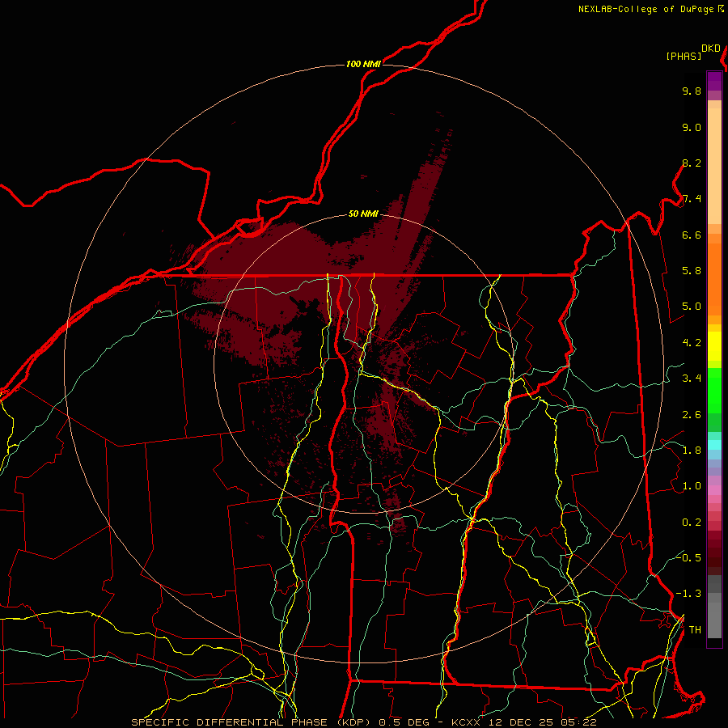
Task: Select the 1.8 scale value
Action: [692, 451]
